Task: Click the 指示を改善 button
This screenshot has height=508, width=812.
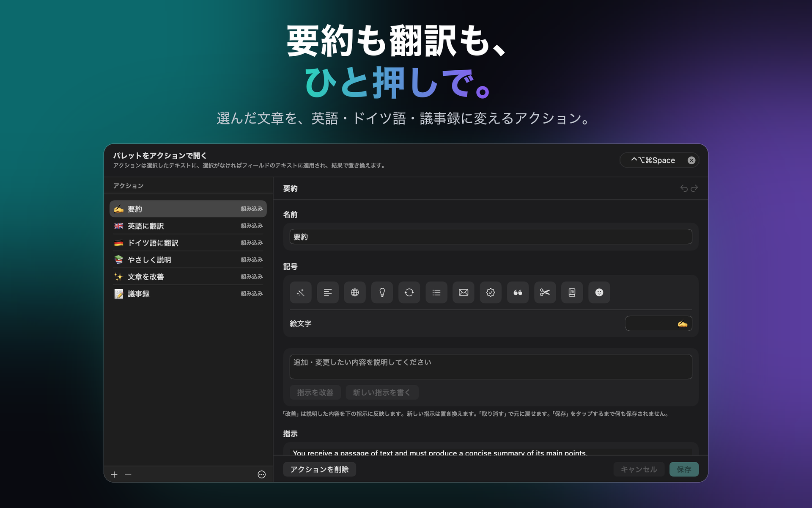Action: tap(315, 392)
